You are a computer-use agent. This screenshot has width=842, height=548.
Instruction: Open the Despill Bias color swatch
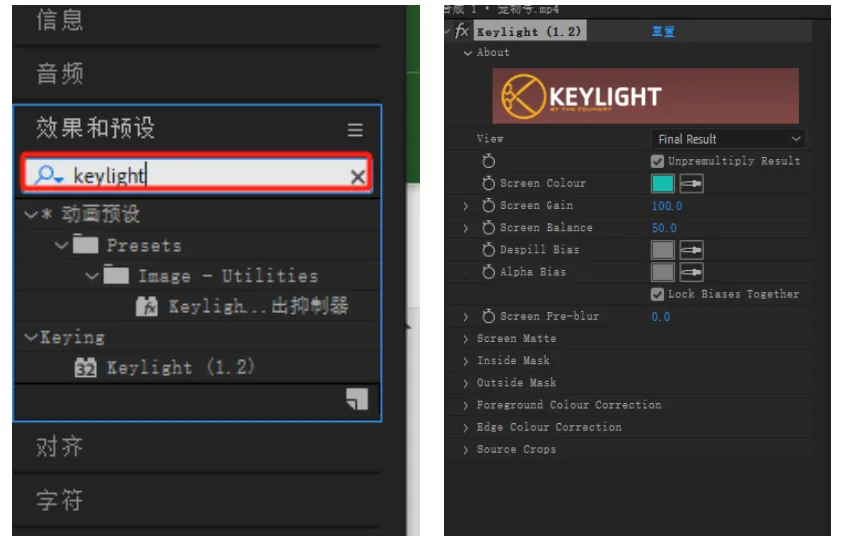click(662, 250)
